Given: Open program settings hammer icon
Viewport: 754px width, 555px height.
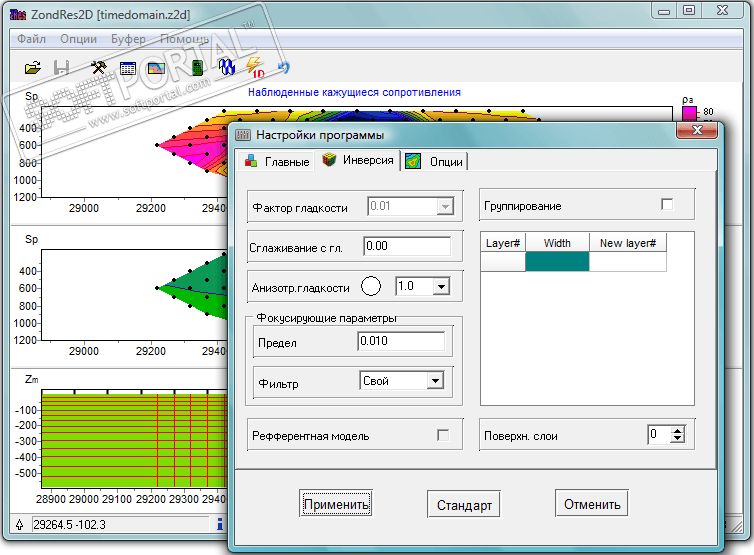Looking at the screenshot, I should pyautogui.click(x=98, y=68).
